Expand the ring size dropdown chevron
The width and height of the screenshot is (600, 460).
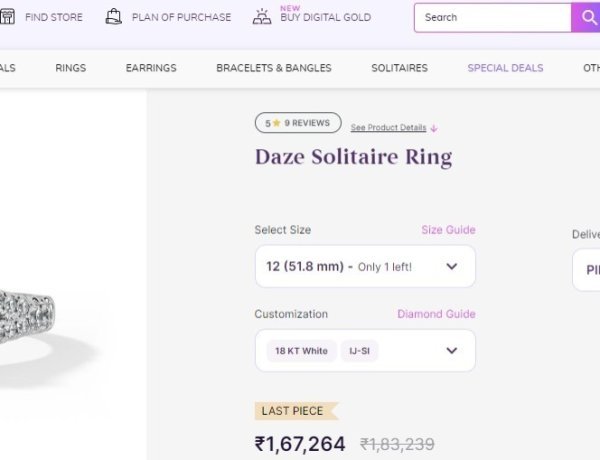(452, 266)
